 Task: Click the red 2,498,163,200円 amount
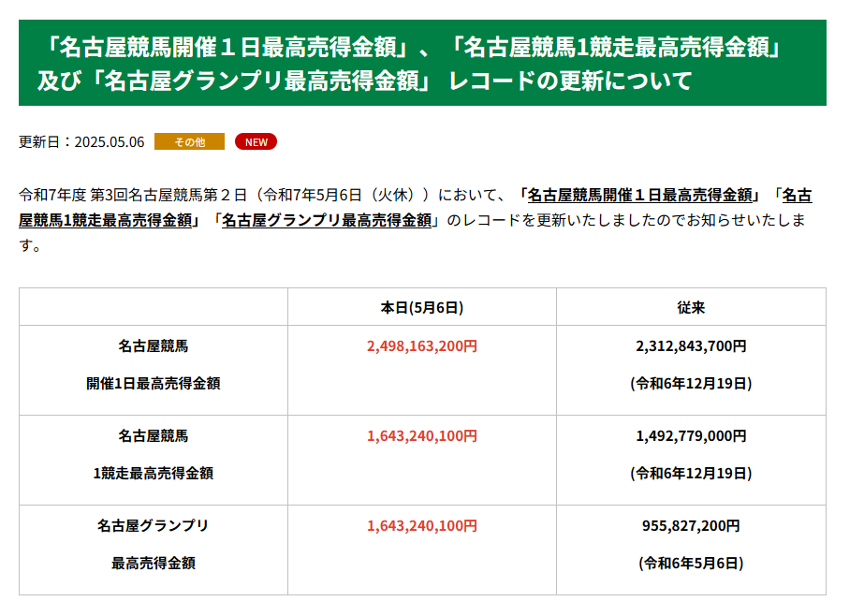click(x=421, y=345)
